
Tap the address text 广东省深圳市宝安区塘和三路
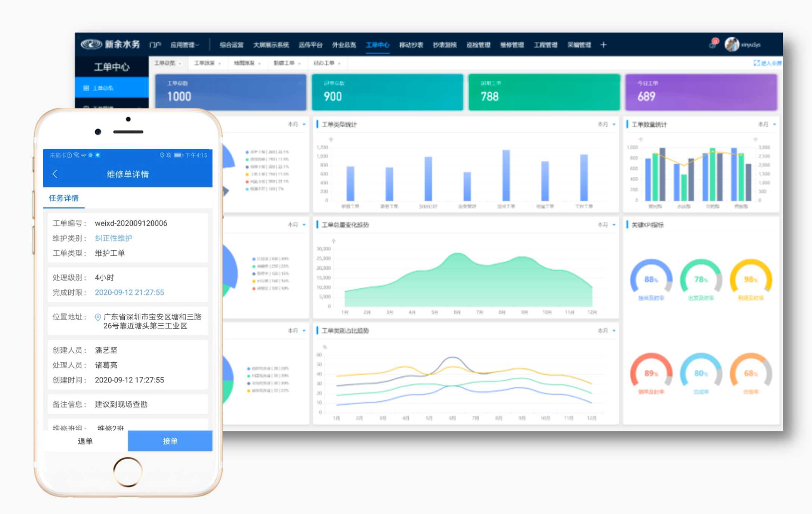coord(152,317)
